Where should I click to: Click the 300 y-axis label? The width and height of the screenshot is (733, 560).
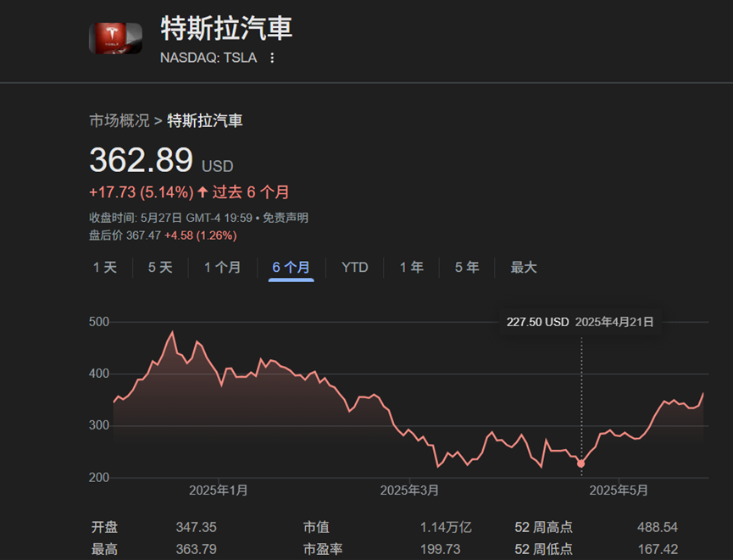(99, 425)
